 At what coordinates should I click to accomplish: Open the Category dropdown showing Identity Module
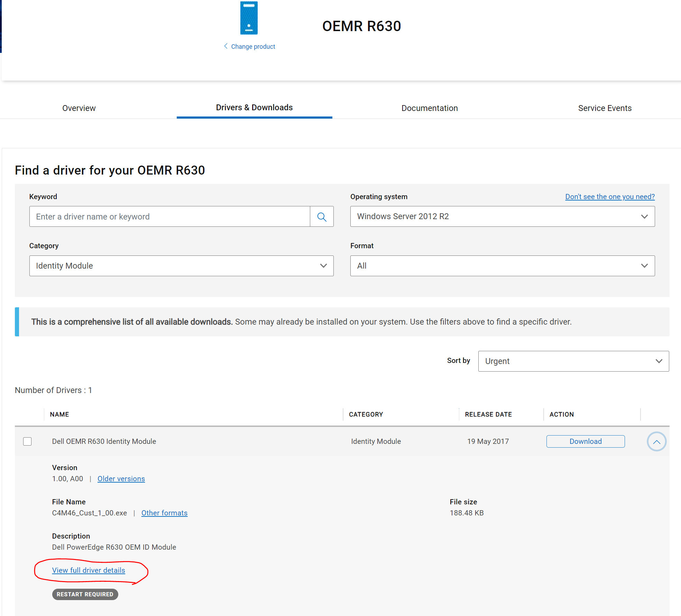pos(182,266)
